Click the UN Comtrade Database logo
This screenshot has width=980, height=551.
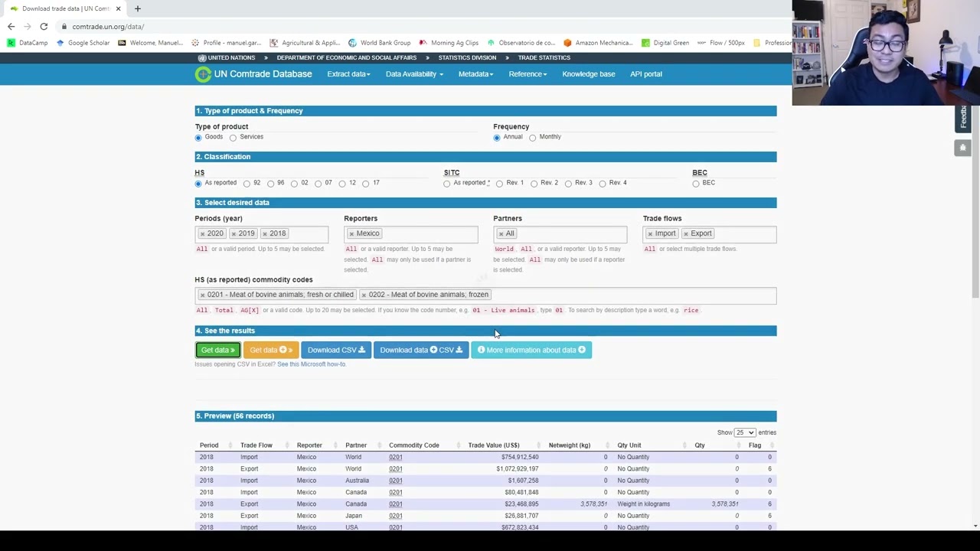(x=253, y=74)
